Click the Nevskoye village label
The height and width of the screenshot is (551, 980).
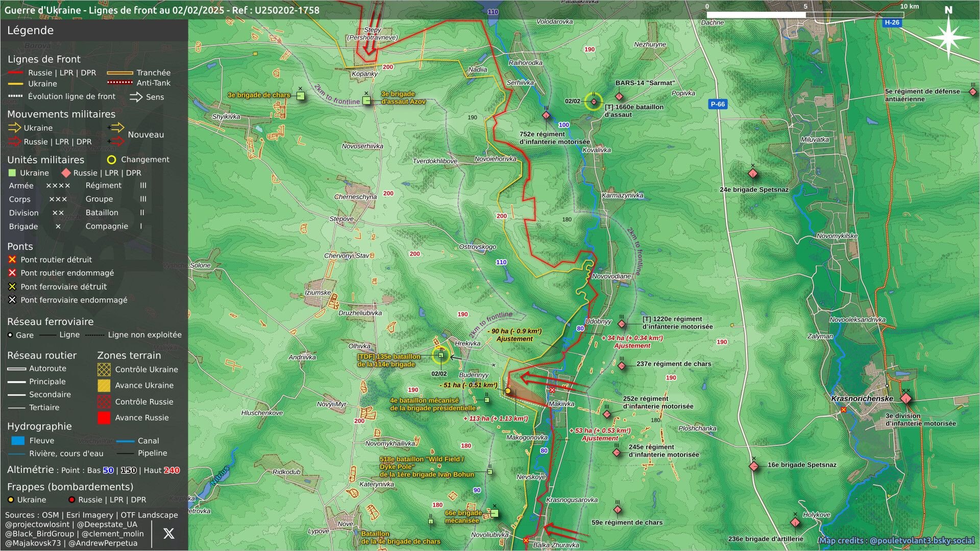[531, 477]
